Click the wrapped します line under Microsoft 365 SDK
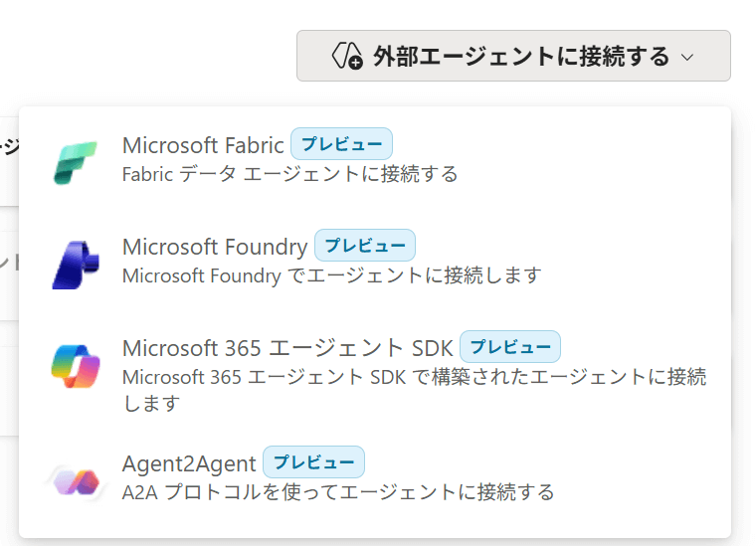The height and width of the screenshot is (546, 756). click(x=151, y=403)
